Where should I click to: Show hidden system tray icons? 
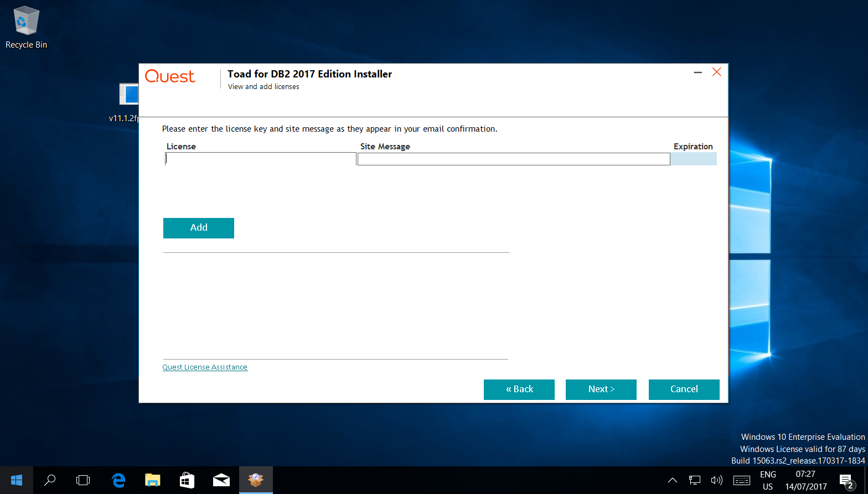(x=673, y=480)
